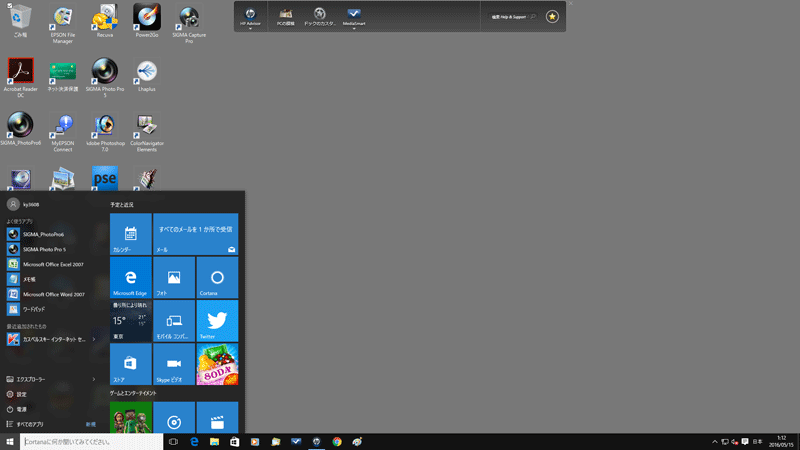
Task: Open the Calendar tile
Action: (x=131, y=234)
